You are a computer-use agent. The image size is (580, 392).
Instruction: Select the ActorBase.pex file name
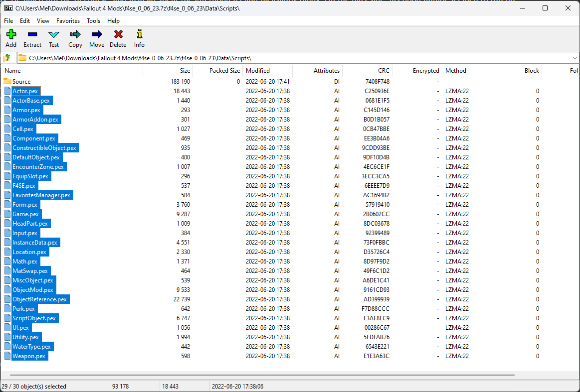click(x=31, y=101)
